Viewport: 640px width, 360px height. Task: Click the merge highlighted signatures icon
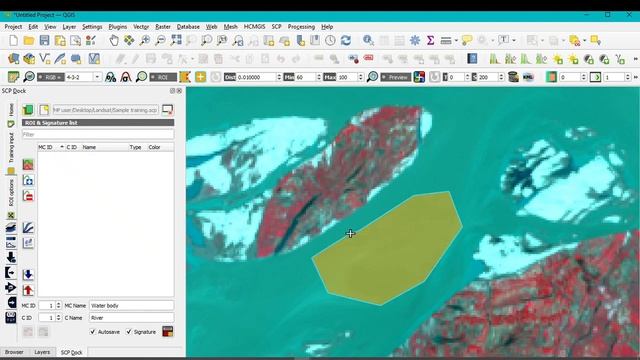tap(28, 164)
